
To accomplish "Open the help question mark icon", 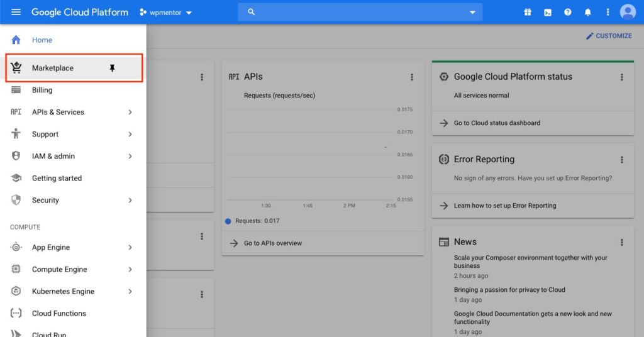I will [568, 12].
